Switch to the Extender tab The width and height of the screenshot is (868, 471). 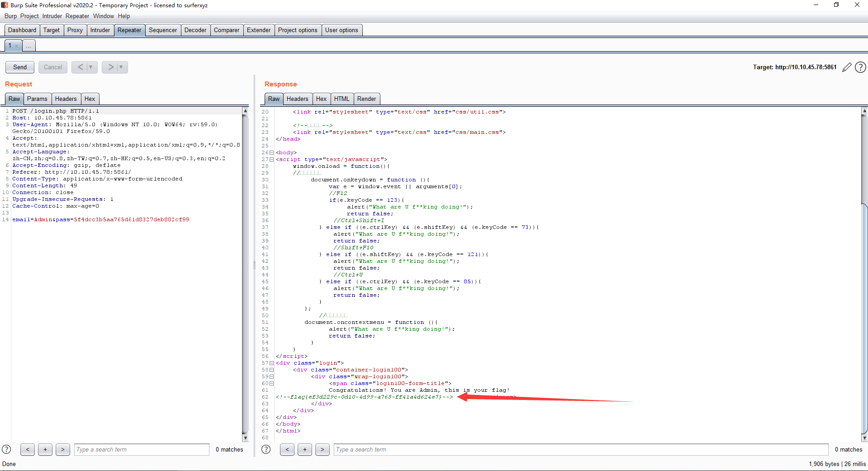pos(259,30)
